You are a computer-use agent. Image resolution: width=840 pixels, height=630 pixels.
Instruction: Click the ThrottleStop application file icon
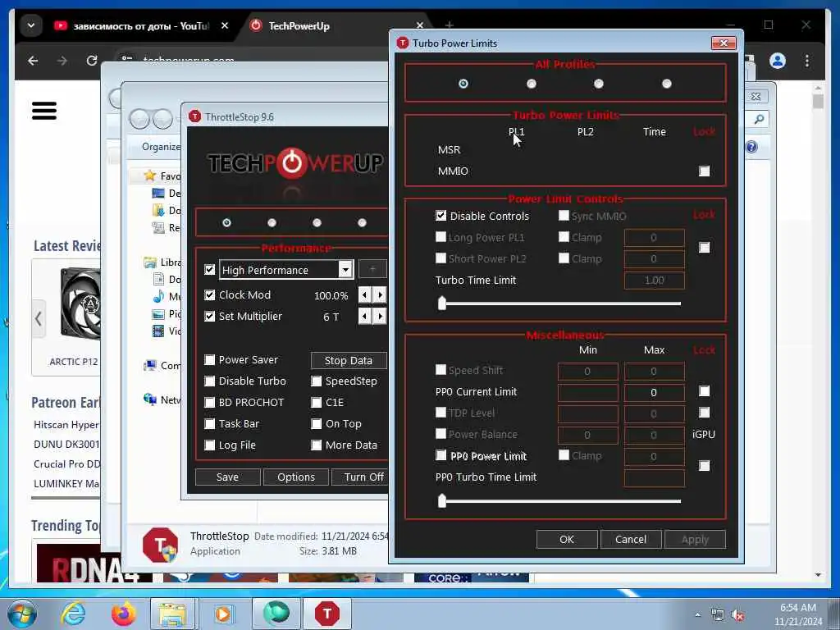(x=160, y=545)
